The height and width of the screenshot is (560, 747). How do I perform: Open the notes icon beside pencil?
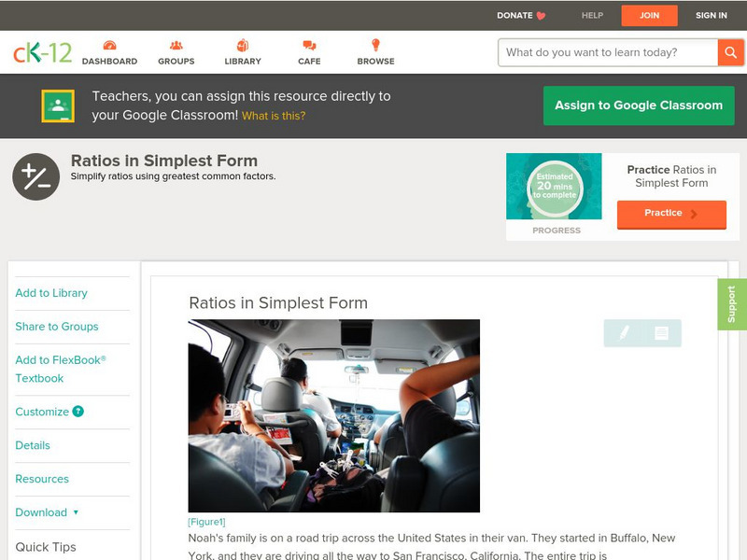pyautogui.click(x=661, y=333)
